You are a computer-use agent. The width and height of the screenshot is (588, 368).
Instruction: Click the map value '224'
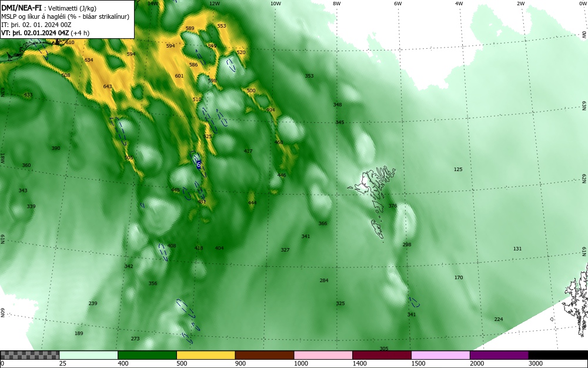(x=499, y=319)
